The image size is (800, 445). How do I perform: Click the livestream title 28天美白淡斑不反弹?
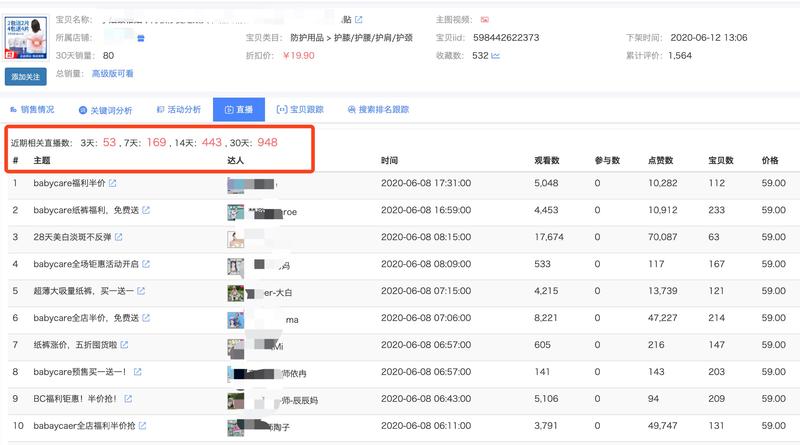[x=72, y=237]
